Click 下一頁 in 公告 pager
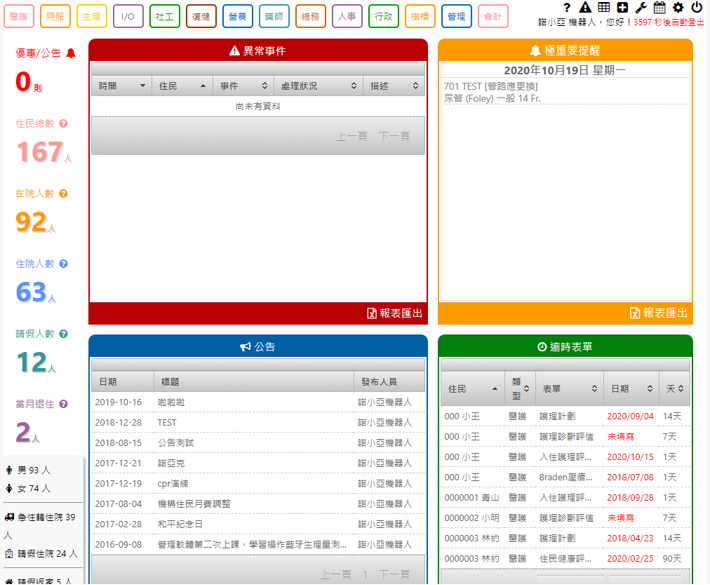Screen dimensions: 710x585 coord(394,574)
